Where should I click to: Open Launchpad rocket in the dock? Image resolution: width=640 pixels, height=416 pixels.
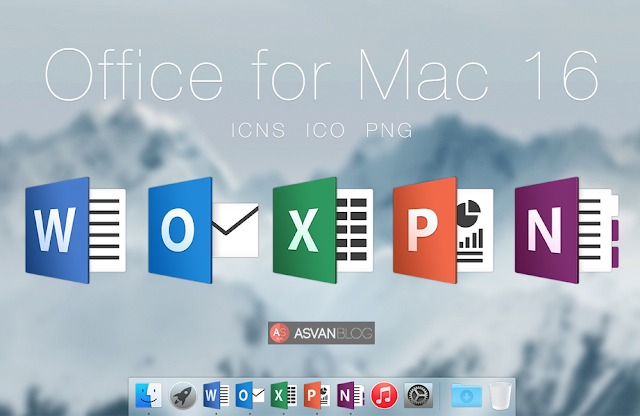tap(182, 395)
